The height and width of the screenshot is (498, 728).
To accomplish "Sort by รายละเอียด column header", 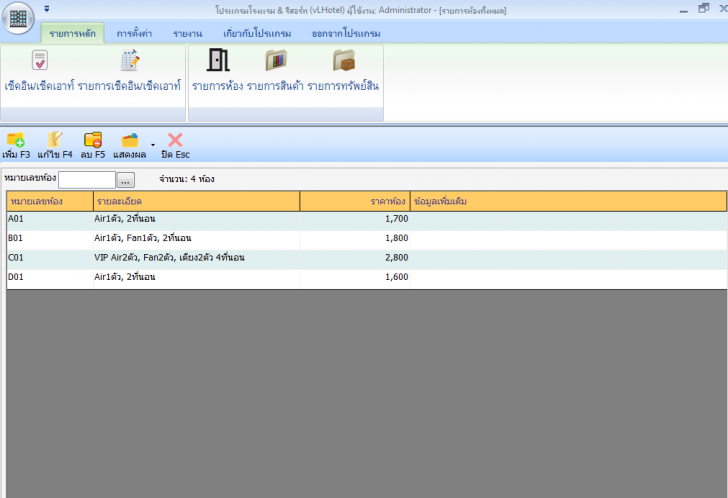I will [x=197, y=201].
